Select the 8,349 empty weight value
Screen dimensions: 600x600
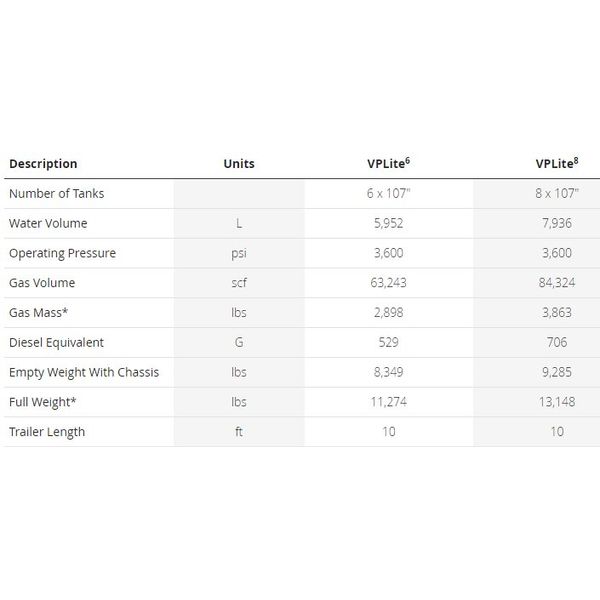click(x=389, y=372)
